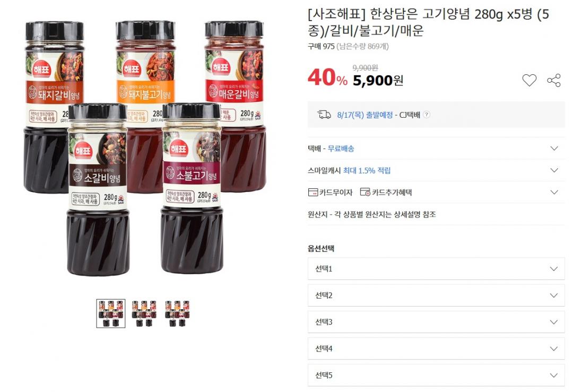Select the second product thumbnail
This screenshot has height=392, width=573.
click(144, 313)
